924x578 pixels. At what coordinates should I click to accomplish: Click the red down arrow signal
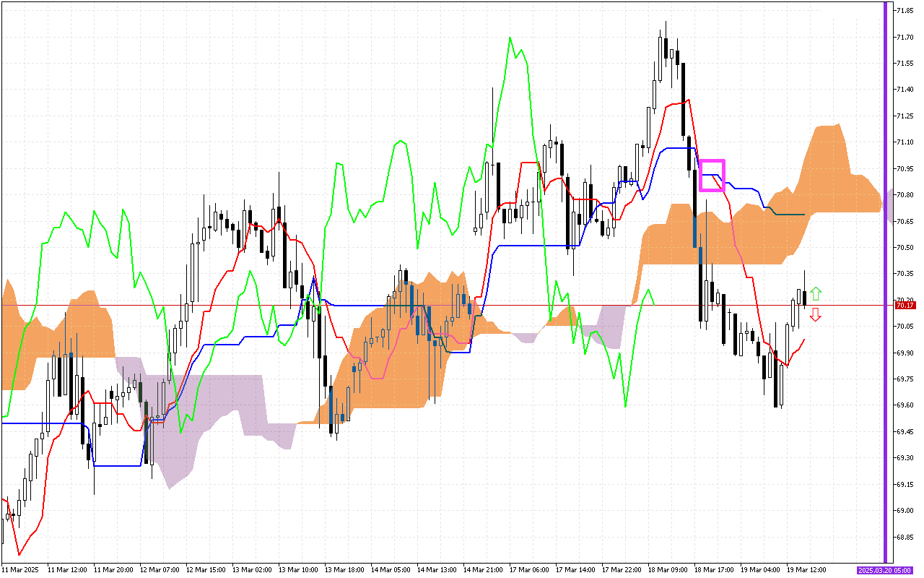point(816,314)
